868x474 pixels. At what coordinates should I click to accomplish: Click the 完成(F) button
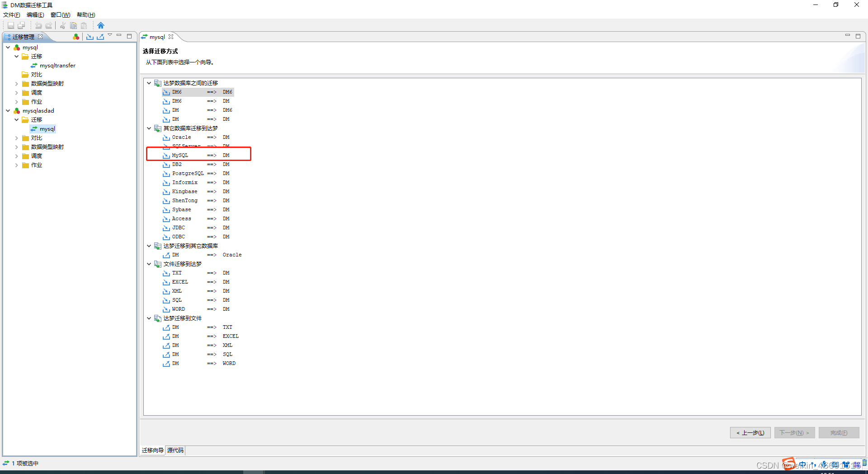[x=839, y=433]
